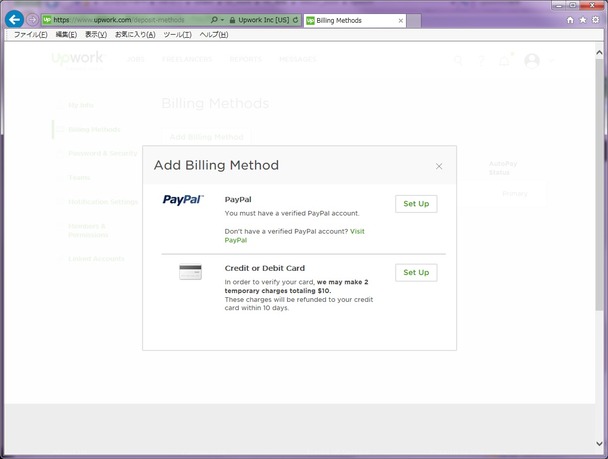Select the Billing Methods browser tab
The image size is (608, 459).
(354, 21)
